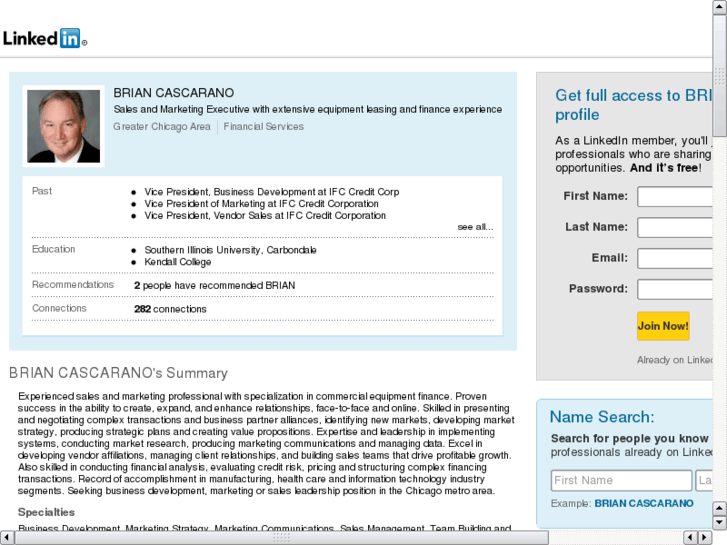Image resolution: width=727 pixels, height=545 pixels.
Task: Click the second horizontal scroll left arrow near right arrow
Action: tap(691, 538)
